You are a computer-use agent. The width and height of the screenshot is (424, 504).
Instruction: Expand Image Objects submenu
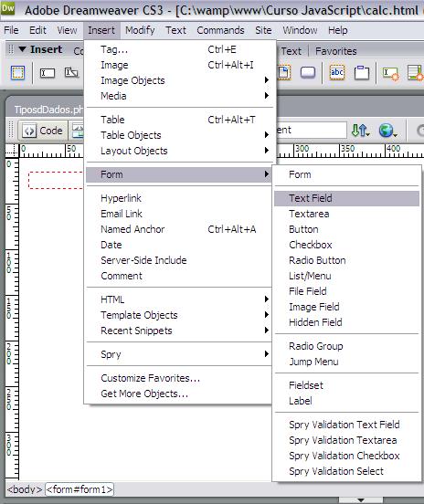coord(179,80)
